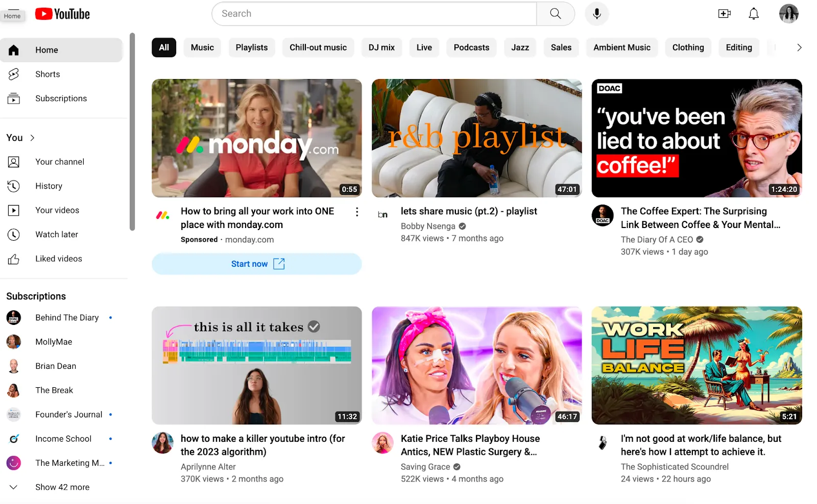This screenshot has width=817, height=504.
Task: Open the notifications bell
Action: [x=754, y=14]
